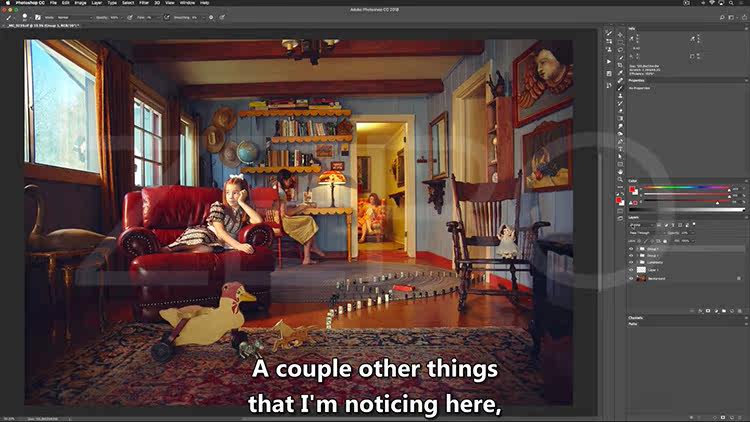Open the Actions panel play icon
Image resolution: width=750 pixels, height=422 pixels.
pyautogui.click(x=609, y=62)
